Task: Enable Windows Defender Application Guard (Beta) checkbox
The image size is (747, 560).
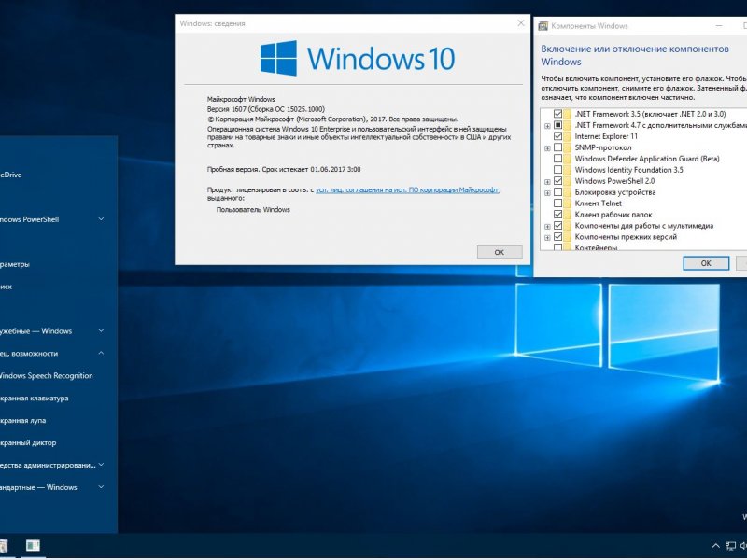Action: (x=557, y=159)
